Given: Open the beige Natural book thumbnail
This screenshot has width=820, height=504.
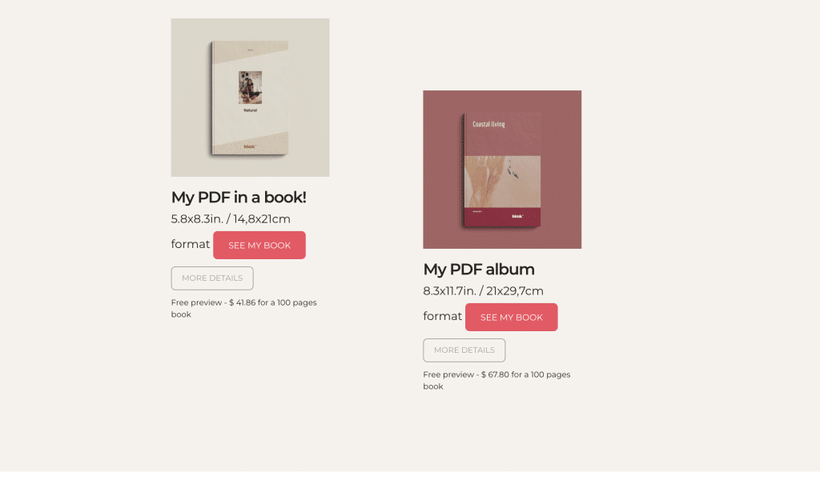Looking at the screenshot, I should coord(250,97).
